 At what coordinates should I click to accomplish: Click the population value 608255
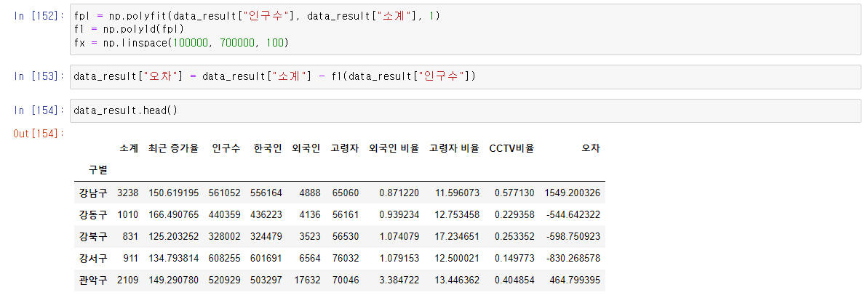coord(225,258)
